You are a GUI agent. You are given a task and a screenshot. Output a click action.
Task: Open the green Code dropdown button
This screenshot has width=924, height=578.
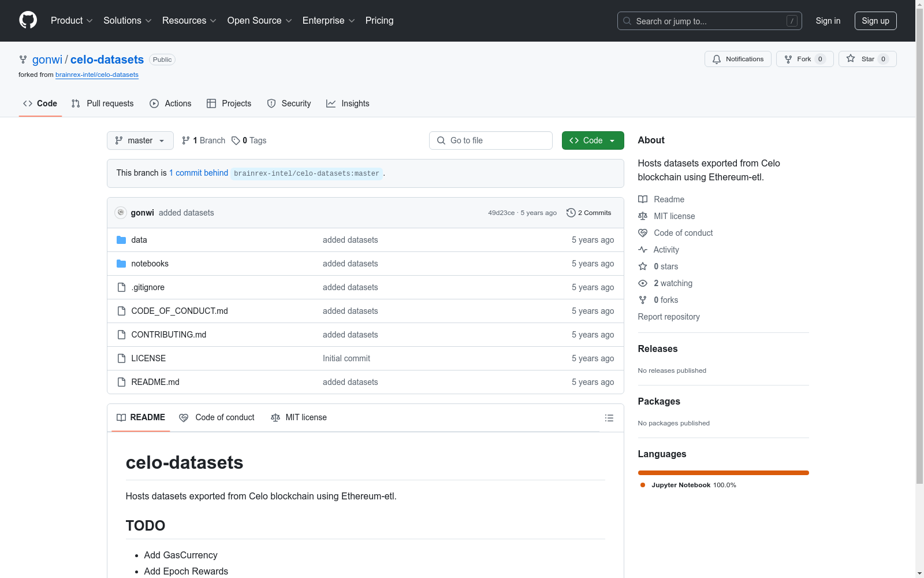click(593, 140)
